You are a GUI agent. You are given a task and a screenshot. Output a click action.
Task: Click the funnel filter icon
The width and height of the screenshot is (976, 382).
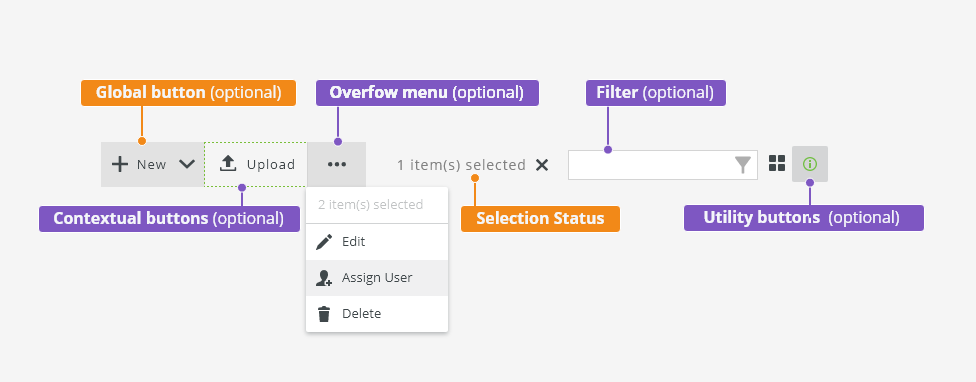click(x=743, y=165)
